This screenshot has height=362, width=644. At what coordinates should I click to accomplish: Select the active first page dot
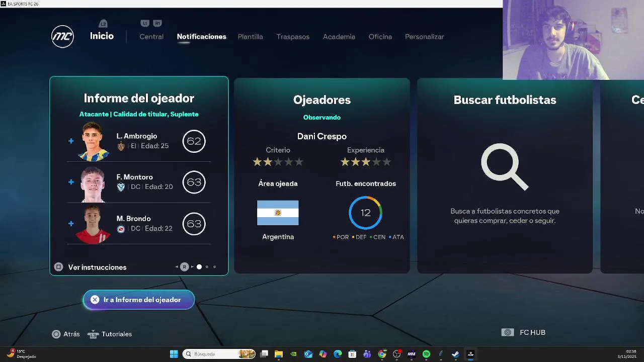pos(199,267)
